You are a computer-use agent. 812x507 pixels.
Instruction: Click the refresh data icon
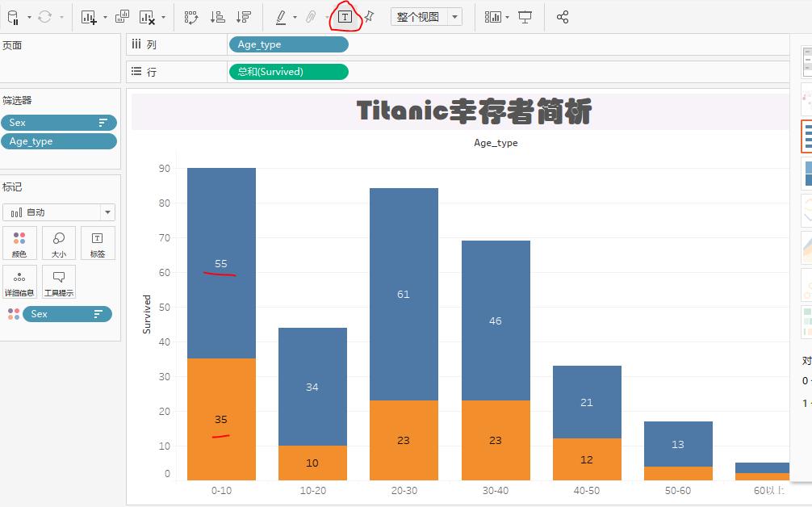click(45, 17)
